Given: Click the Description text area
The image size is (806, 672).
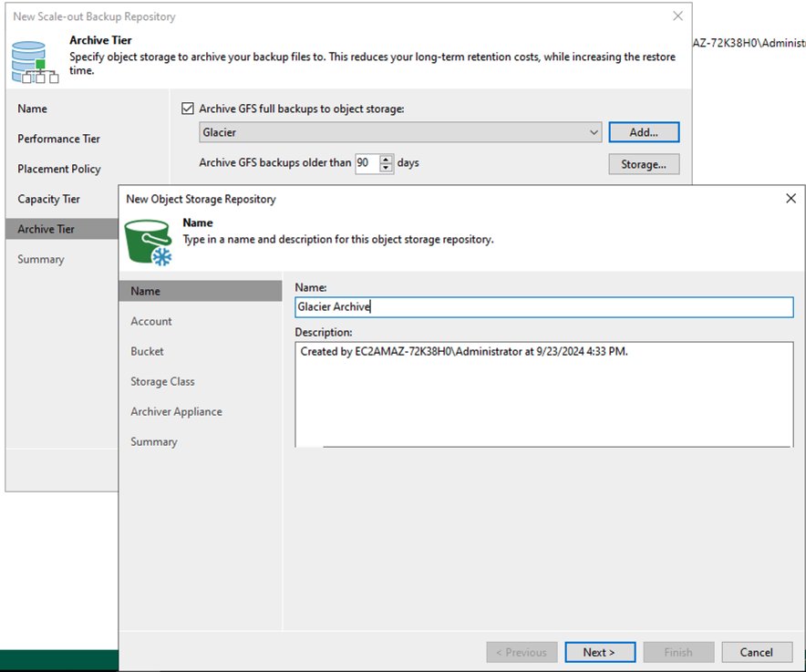Looking at the screenshot, I should (x=543, y=395).
